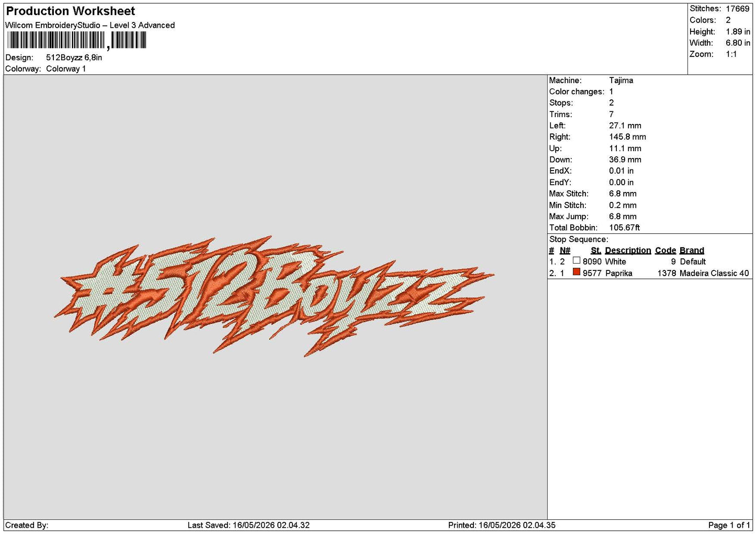Click stitch count 8090
The height and width of the screenshot is (534, 756).
592,262
